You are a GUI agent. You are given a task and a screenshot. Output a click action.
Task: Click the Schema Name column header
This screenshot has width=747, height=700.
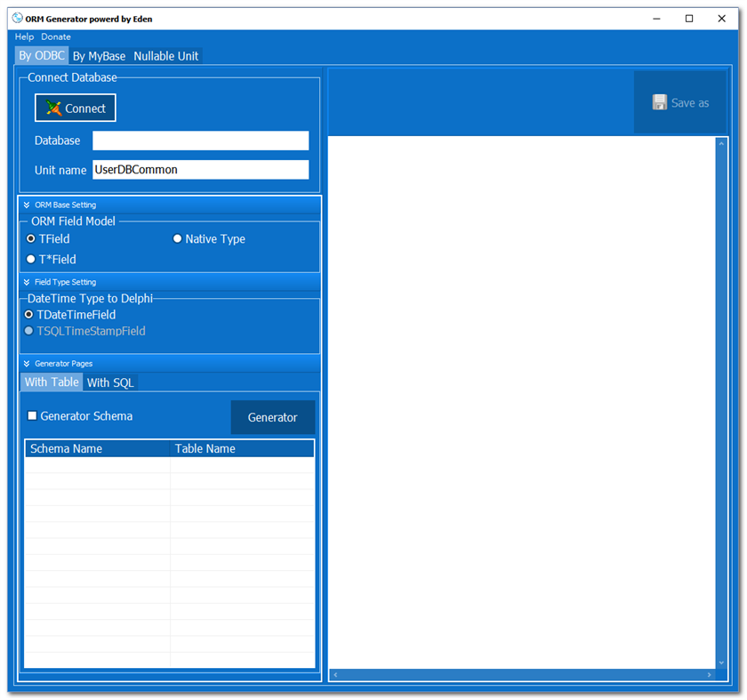click(97, 448)
